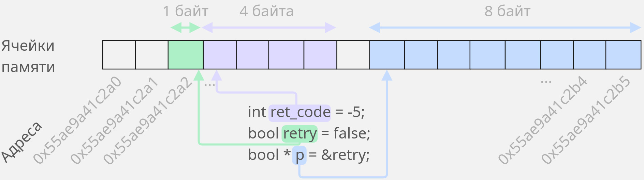This screenshot has width=644, height=180.
Task: Click the white cell between purple and blue cells
Action: tap(353, 55)
